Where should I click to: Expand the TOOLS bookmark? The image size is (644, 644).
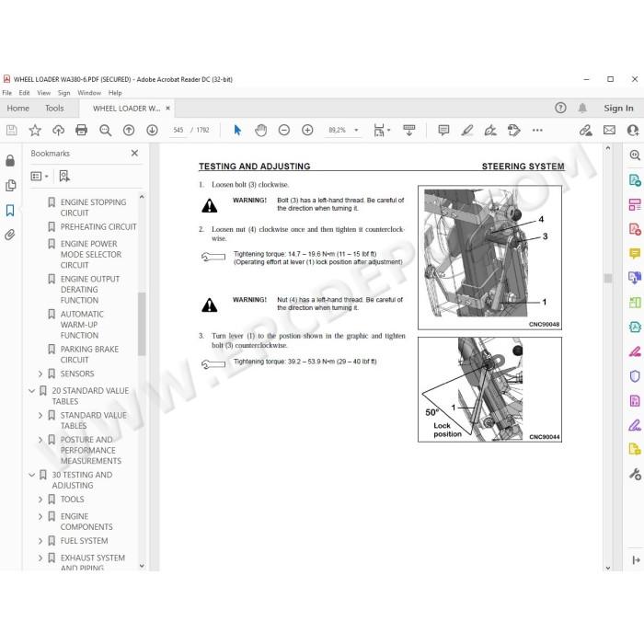click(40, 500)
